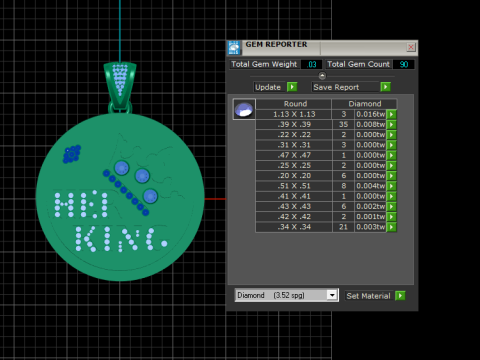The height and width of the screenshot is (360, 480).
Task: Select the 1.13 X 1.13 size cell
Action: [x=294, y=114]
